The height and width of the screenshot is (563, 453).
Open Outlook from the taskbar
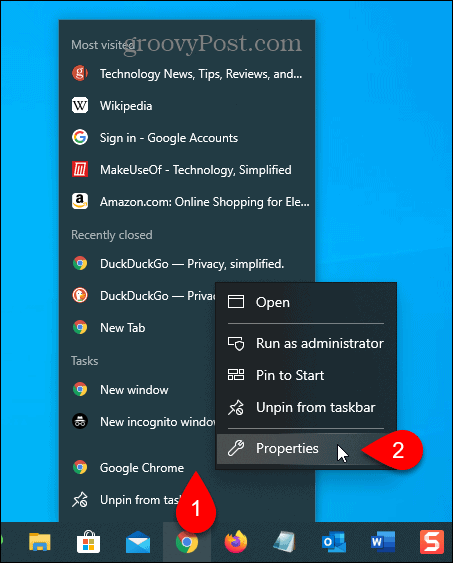coord(334,542)
